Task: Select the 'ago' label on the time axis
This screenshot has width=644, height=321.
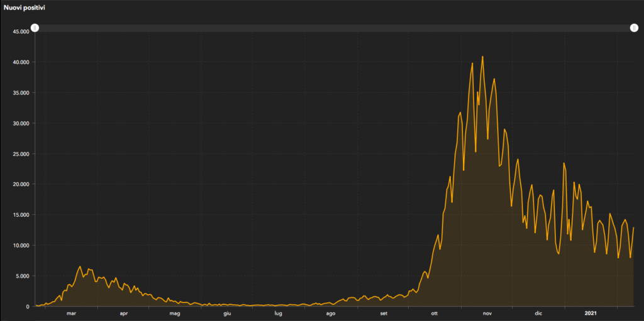Action: click(331, 313)
